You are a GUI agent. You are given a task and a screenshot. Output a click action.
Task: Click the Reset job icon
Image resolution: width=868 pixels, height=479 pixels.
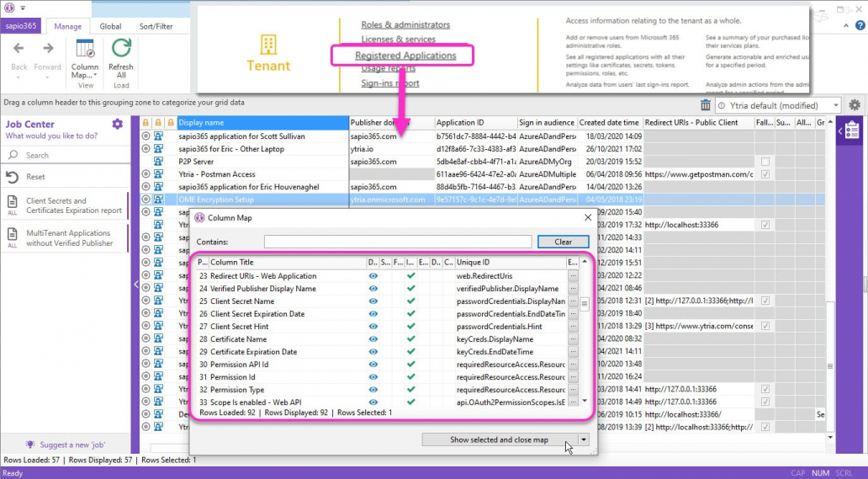pyautogui.click(x=12, y=177)
